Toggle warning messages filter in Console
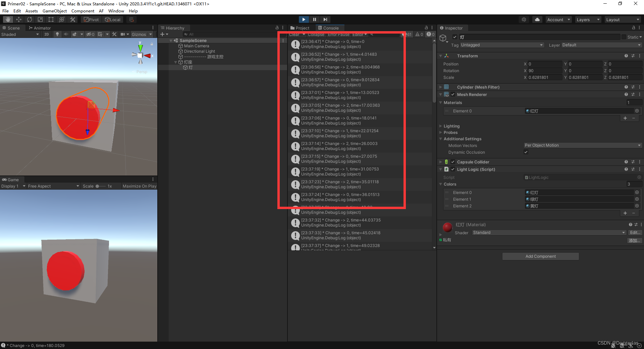The image size is (644, 349). pos(419,34)
